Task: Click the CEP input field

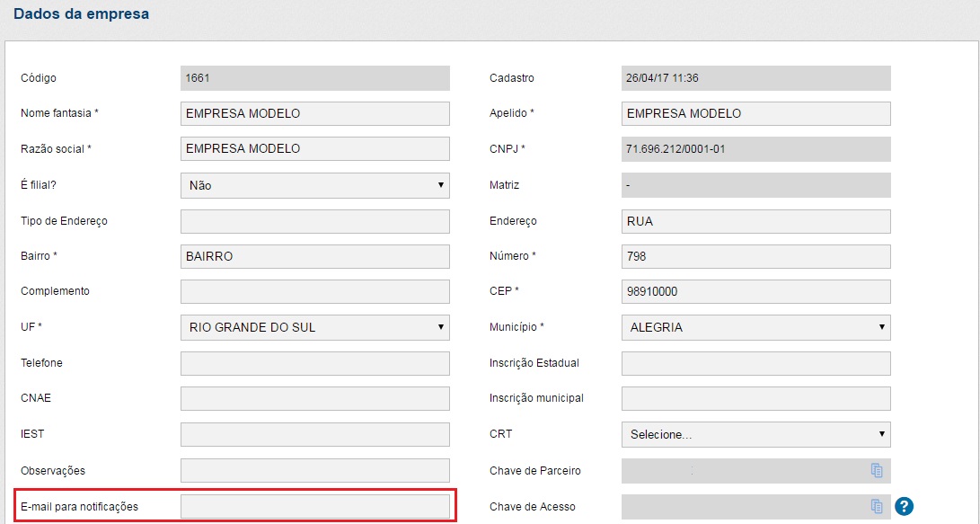Action: pos(755,292)
